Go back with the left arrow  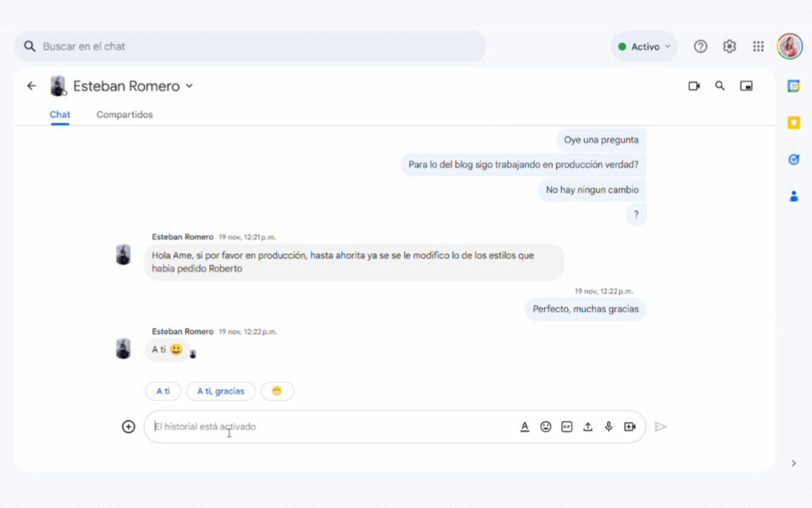[x=31, y=86]
